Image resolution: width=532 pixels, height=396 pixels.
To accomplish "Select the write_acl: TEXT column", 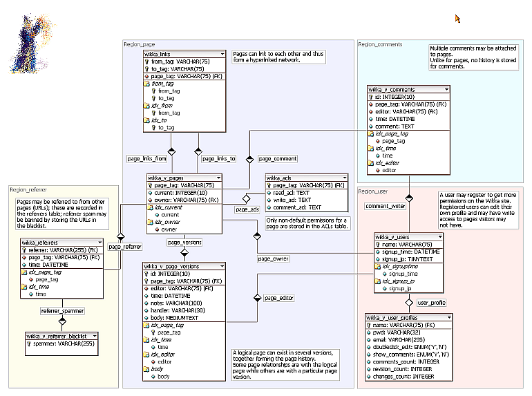I will point(307,200).
